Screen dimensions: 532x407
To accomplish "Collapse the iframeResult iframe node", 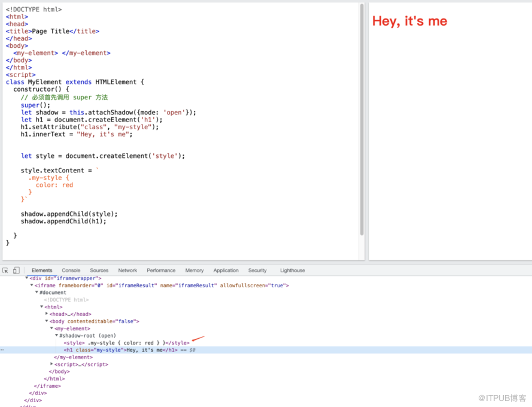I will click(x=32, y=285).
